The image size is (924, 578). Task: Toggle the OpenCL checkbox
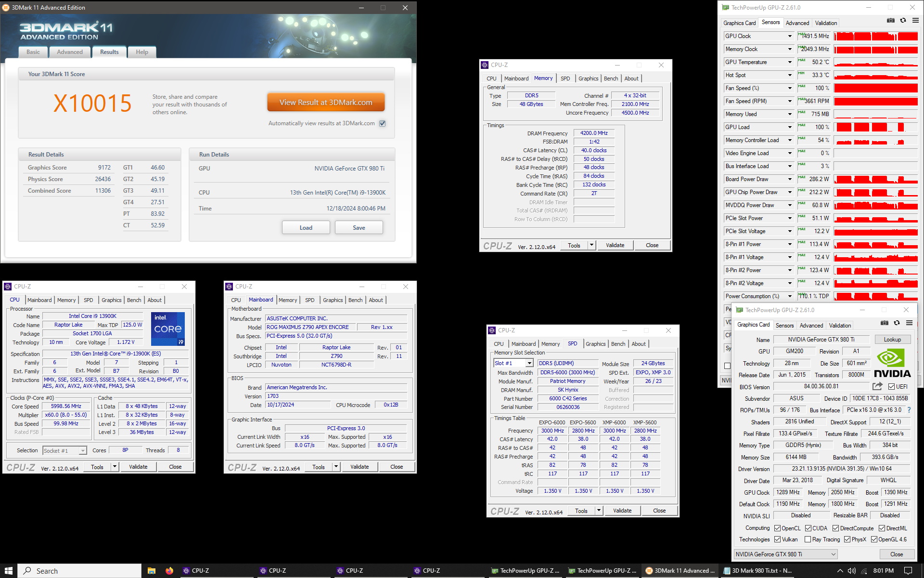[777, 528]
